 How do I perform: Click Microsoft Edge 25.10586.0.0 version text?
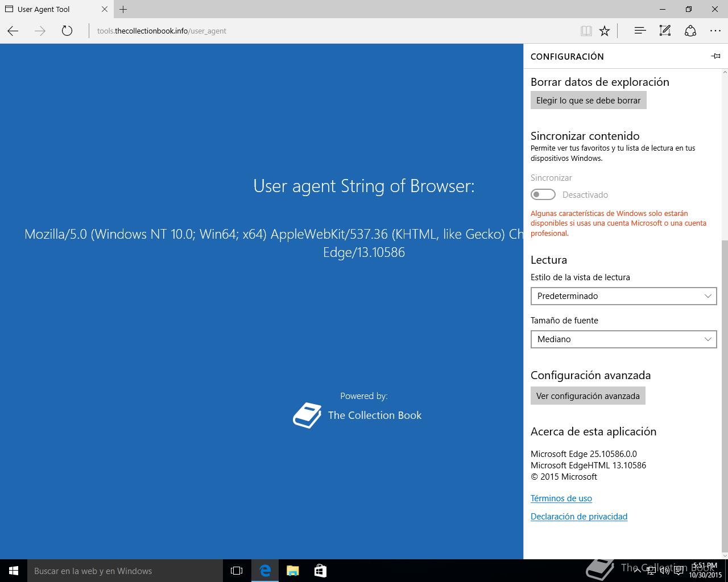click(x=584, y=454)
